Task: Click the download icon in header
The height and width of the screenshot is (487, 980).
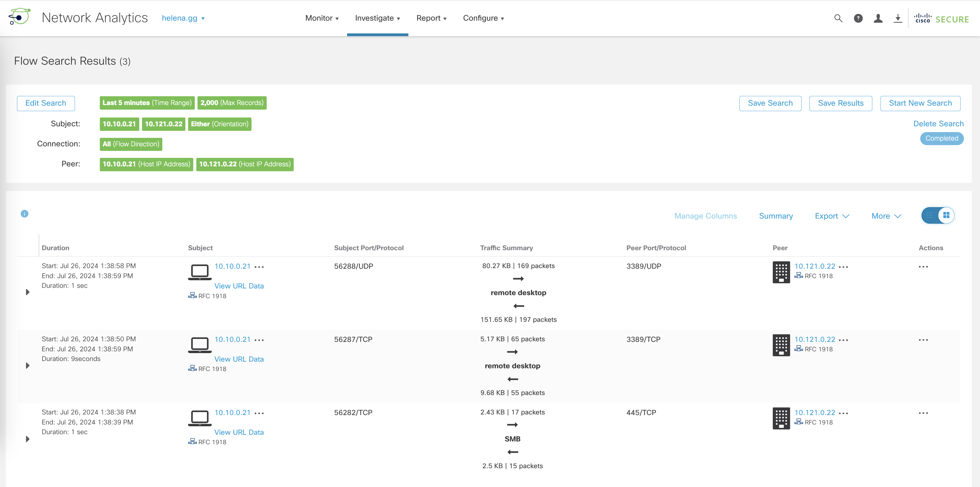Action: click(898, 18)
